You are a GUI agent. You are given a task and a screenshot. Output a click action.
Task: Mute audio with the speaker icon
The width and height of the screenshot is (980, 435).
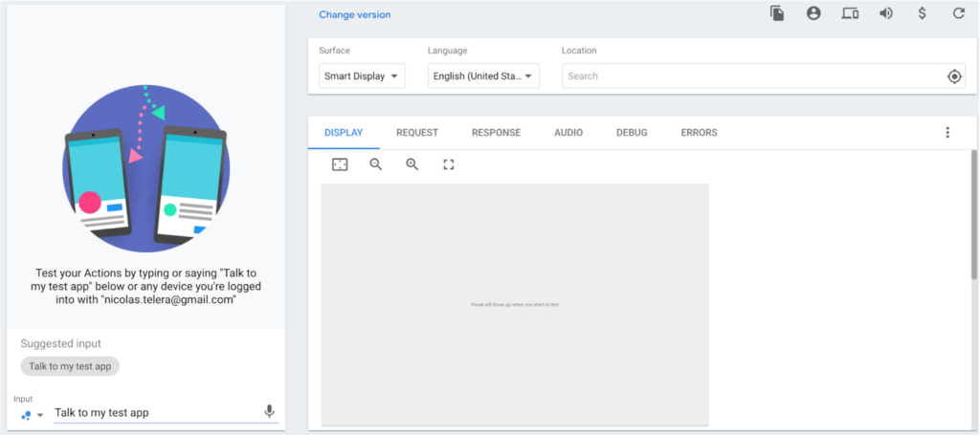click(x=886, y=13)
